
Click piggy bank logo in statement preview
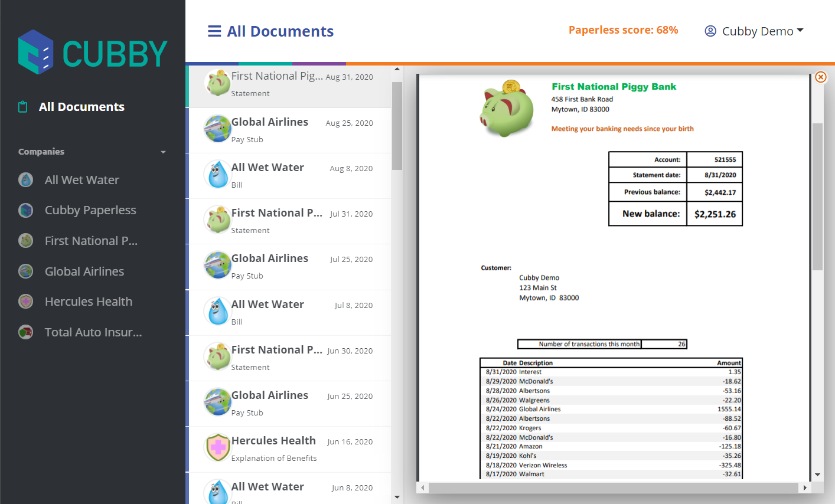coord(507,109)
